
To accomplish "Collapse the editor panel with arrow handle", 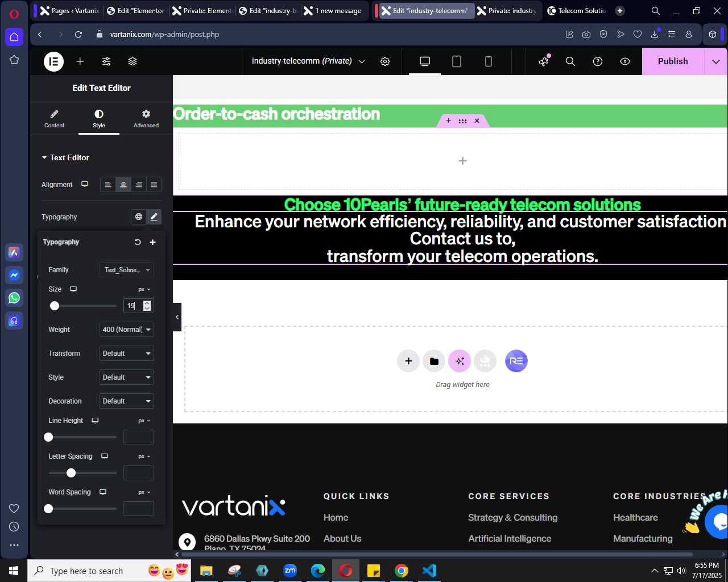I will 177,317.
